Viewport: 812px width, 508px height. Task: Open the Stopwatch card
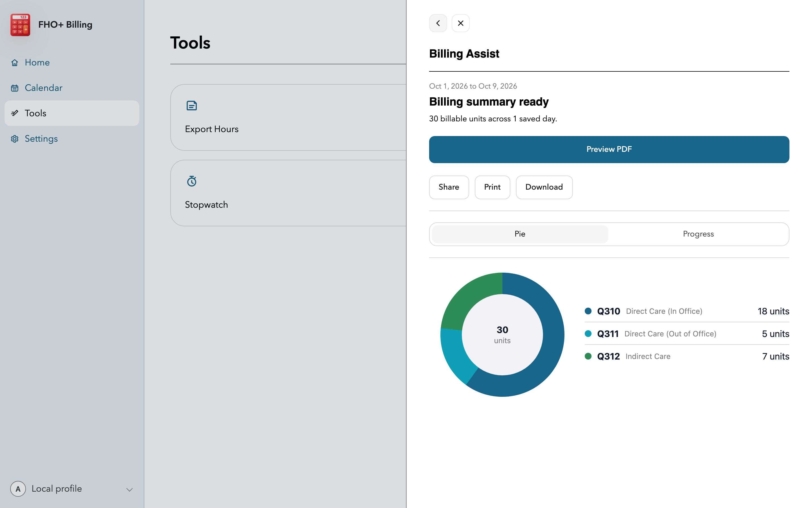(288, 193)
